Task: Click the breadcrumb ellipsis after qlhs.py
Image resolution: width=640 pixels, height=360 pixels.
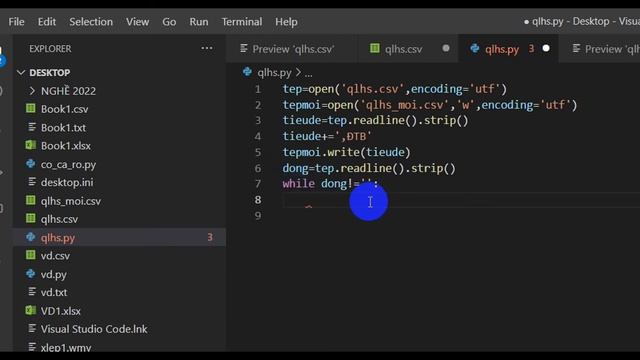Action: point(308,73)
